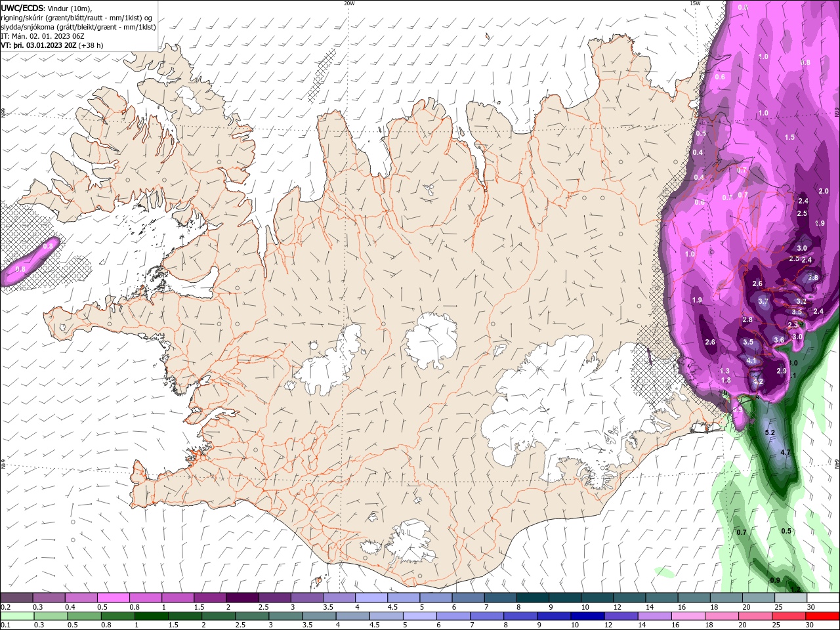Image resolution: width=840 pixels, height=630 pixels.
Task: Click the 4.2 snowfall value
Action: (758, 381)
